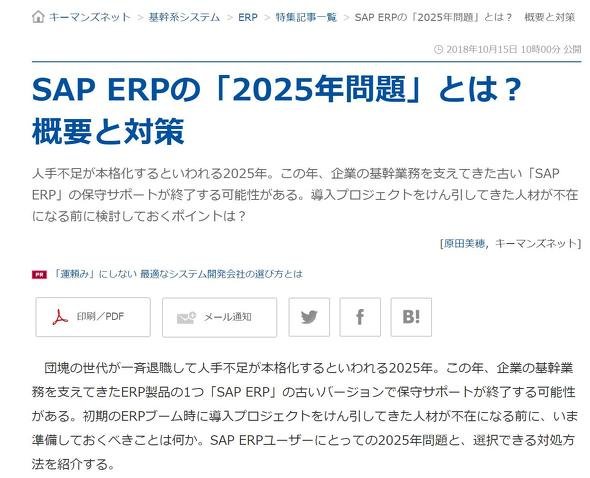Open 「運頼み」にしない PR link
The image size is (590, 478).
pyautogui.click(x=178, y=274)
